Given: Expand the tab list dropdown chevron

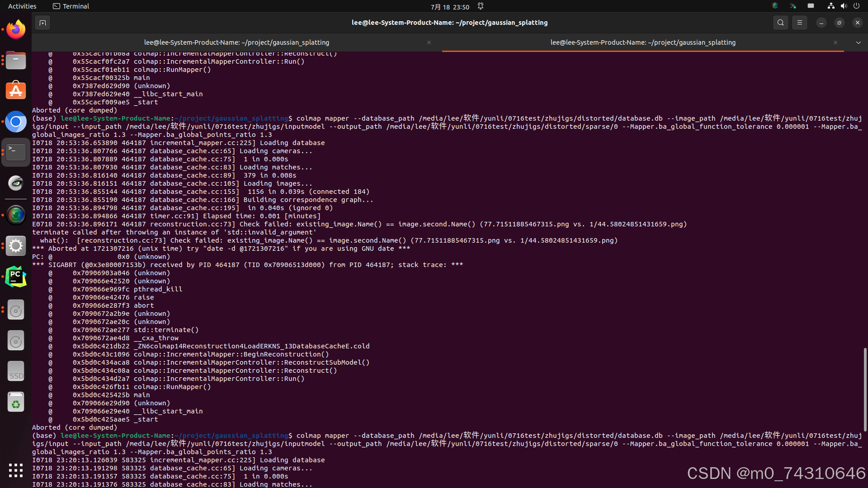Looking at the screenshot, I should click(x=858, y=42).
